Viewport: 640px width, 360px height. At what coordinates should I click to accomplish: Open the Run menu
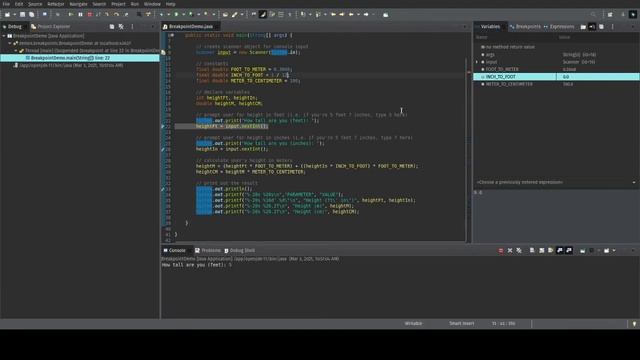pyautogui.click(x=135, y=4)
